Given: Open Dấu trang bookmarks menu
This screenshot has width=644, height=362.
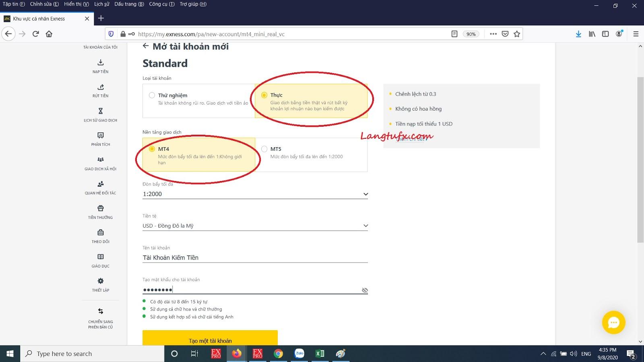Looking at the screenshot, I should pyautogui.click(x=129, y=4).
